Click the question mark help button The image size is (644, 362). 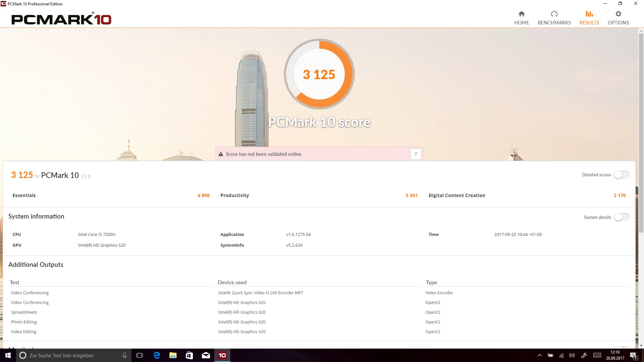[x=416, y=154]
